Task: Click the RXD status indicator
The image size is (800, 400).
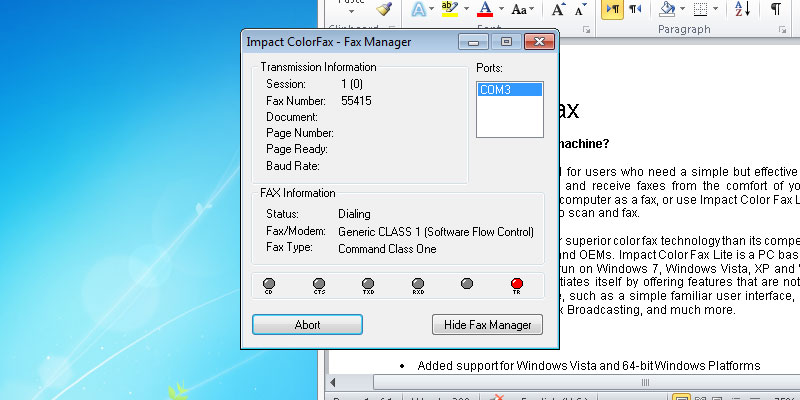Action: [418, 284]
